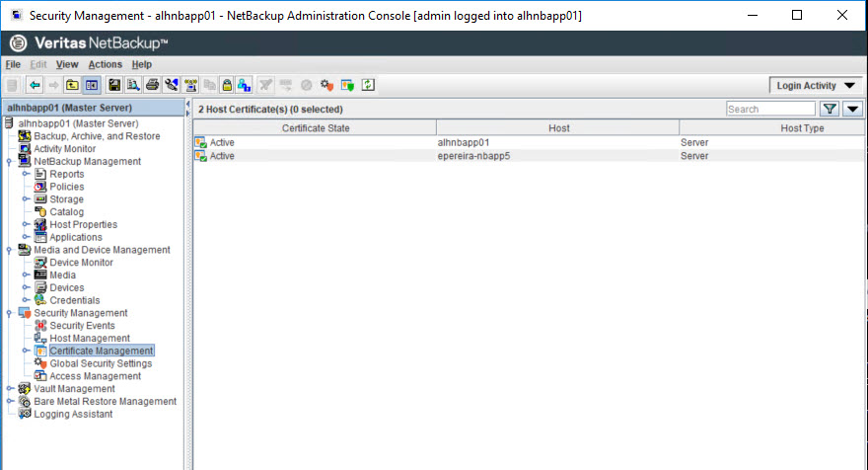Select Policies in the tree
868x470 pixels.
point(67,187)
